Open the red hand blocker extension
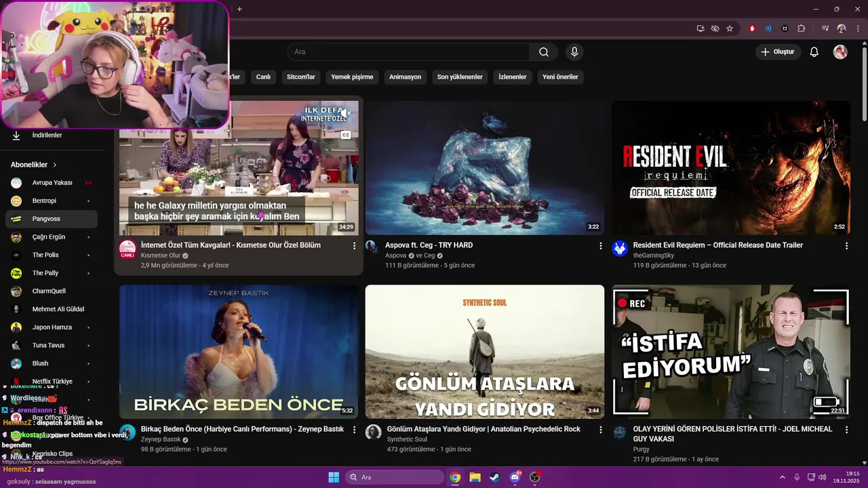The height and width of the screenshot is (488, 868). pos(752,28)
